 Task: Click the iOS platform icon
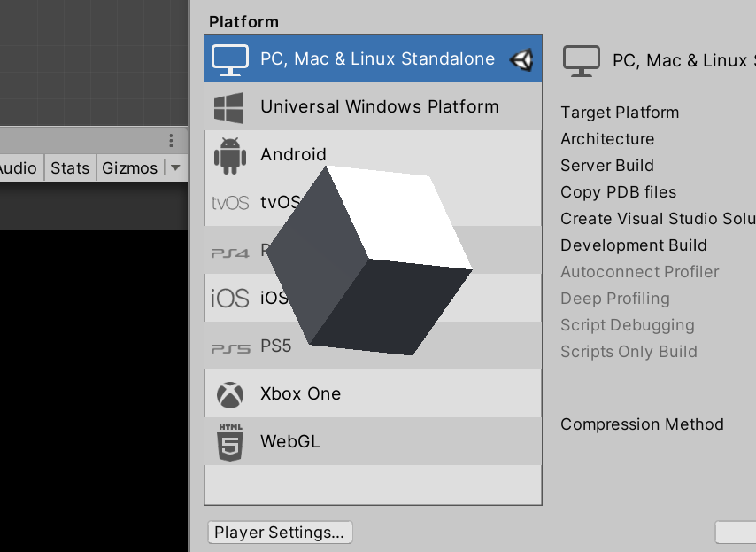(x=230, y=298)
